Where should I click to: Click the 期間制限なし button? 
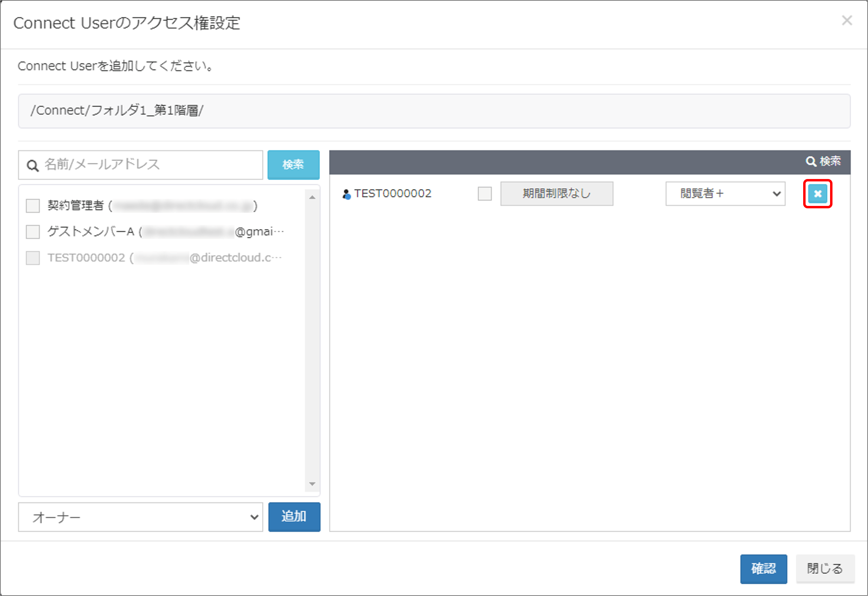(x=557, y=194)
